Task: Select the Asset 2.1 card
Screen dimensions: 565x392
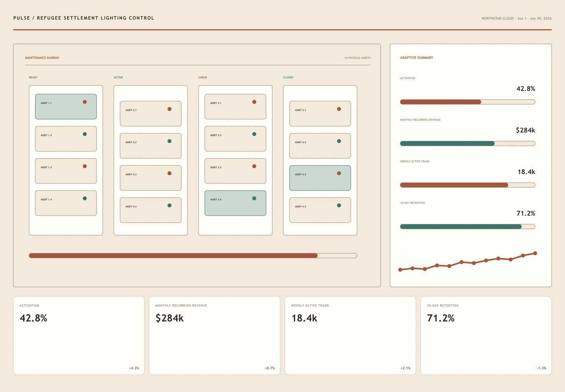Action: tap(151, 114)
